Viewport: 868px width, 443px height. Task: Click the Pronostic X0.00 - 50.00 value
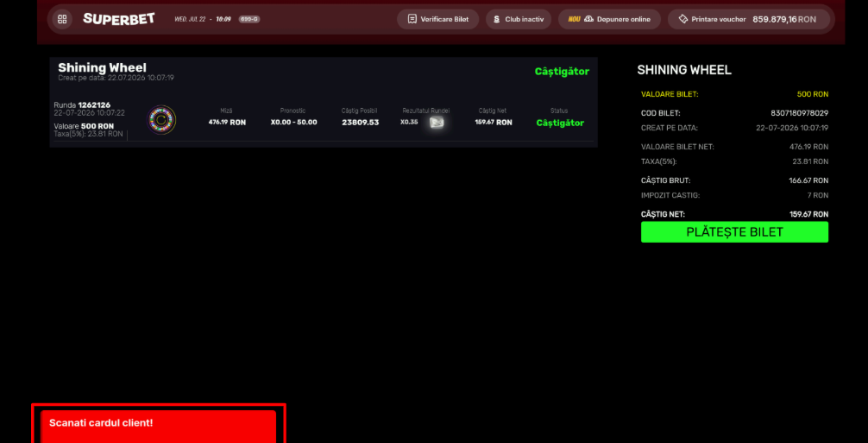294,123
